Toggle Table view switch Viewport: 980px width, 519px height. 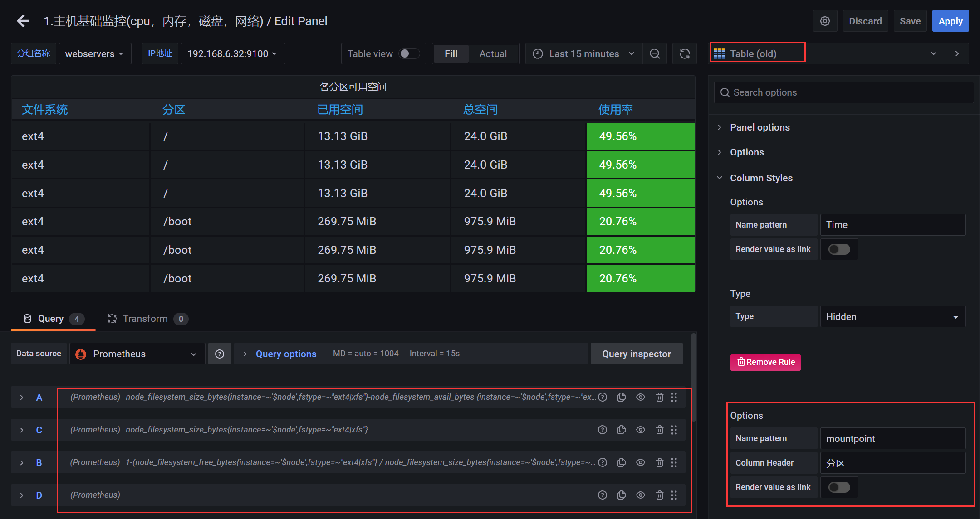point(409,54)
